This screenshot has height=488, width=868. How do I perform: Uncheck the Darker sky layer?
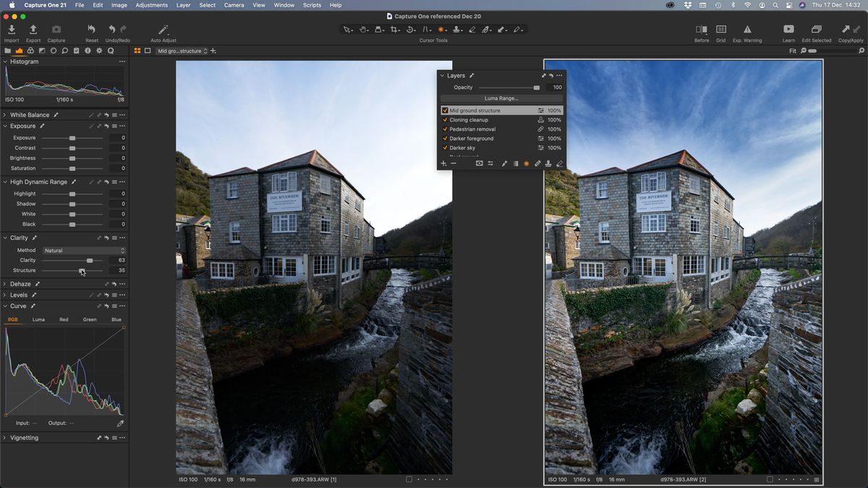click(445, 147)
